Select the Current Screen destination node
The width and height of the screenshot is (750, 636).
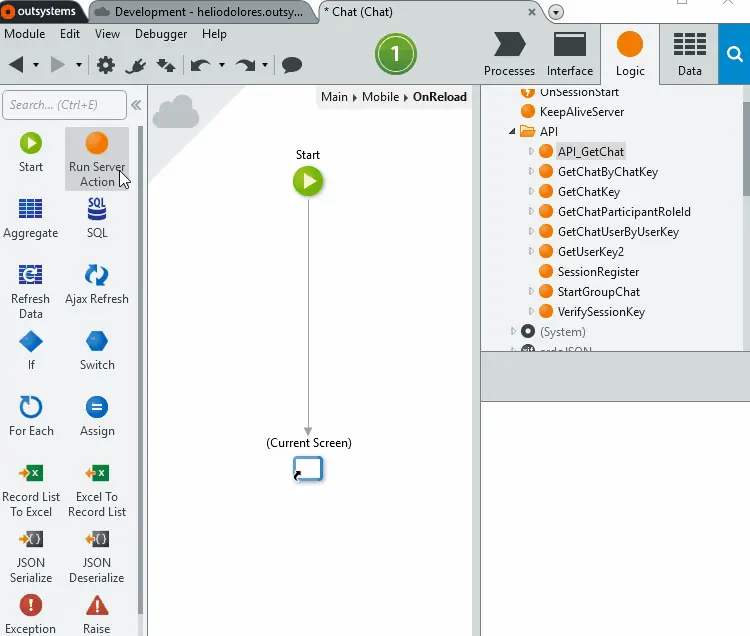pos(308,469)
